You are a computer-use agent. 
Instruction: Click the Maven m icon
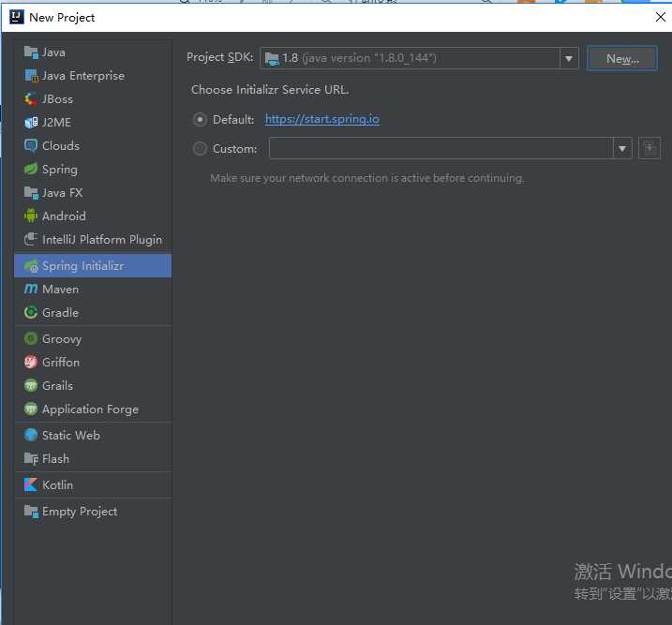31,290
